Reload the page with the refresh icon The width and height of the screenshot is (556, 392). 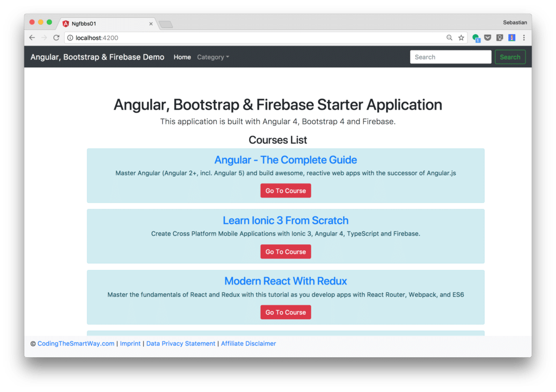tap(56, 37)
